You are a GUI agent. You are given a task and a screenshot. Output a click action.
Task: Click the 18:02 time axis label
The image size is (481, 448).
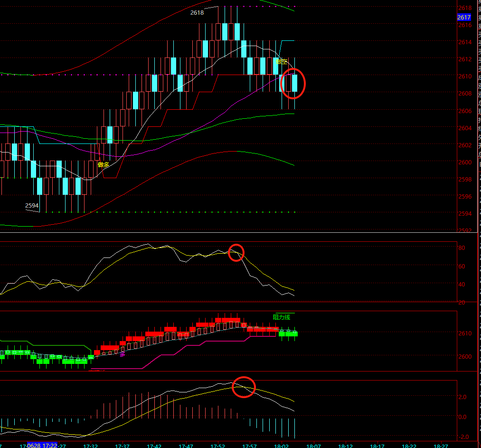(x=282, y=446)
